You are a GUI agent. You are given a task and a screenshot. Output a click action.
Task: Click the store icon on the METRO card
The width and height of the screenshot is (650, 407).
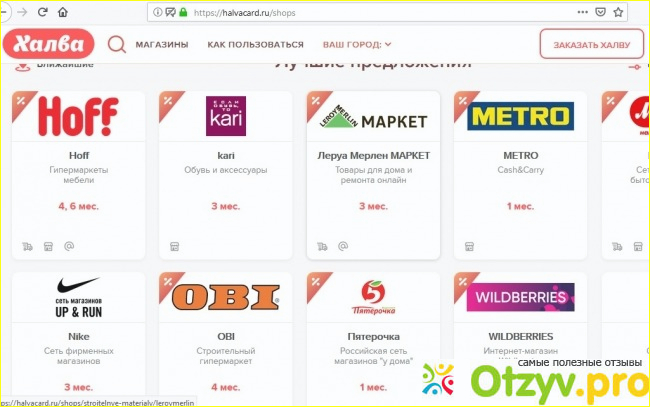pos(469,247)
